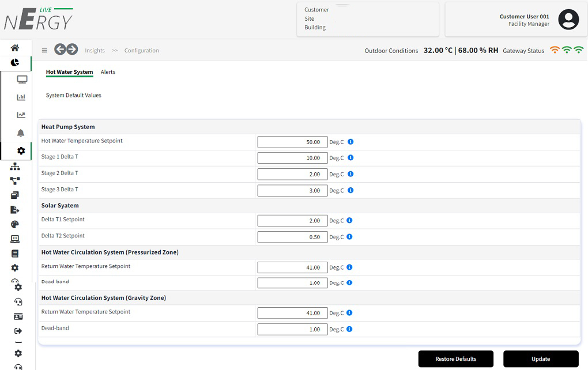The width and height of the screenshot is (588, 370).
Task: Show info for Stage 1 Delta T
Action: pos(350,158)
